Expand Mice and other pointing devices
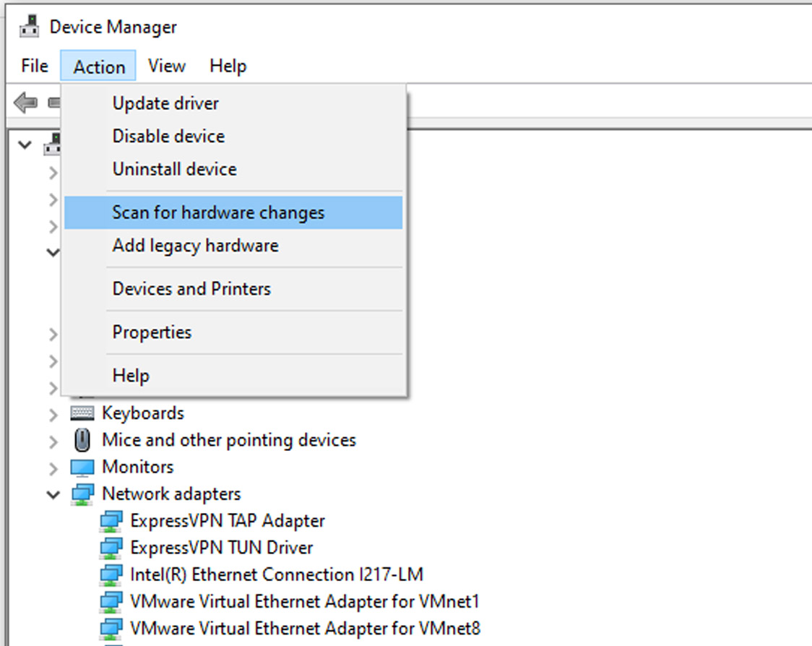812x646 pixels. [53, 441]
